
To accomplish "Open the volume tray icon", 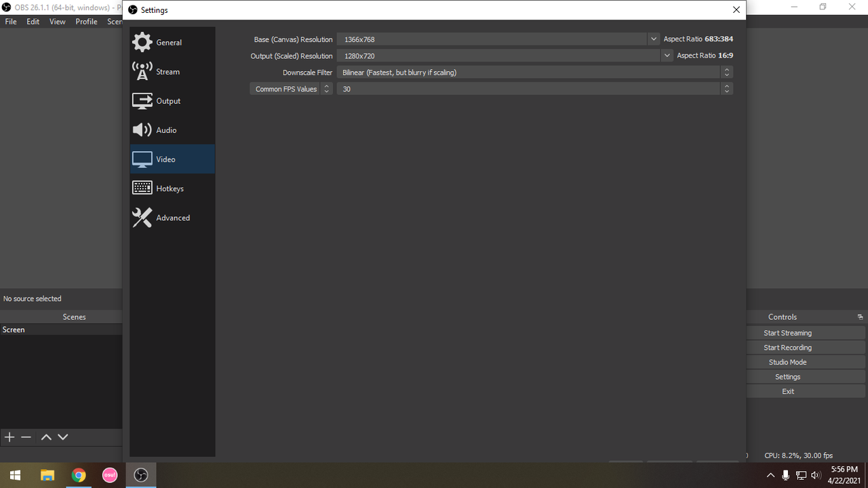I will click(x=816, y=475).
